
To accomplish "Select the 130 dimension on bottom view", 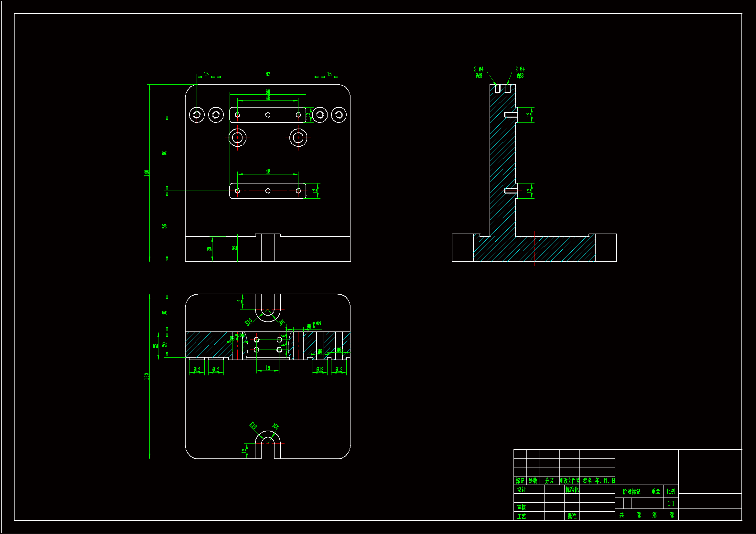I will [146, 376].
